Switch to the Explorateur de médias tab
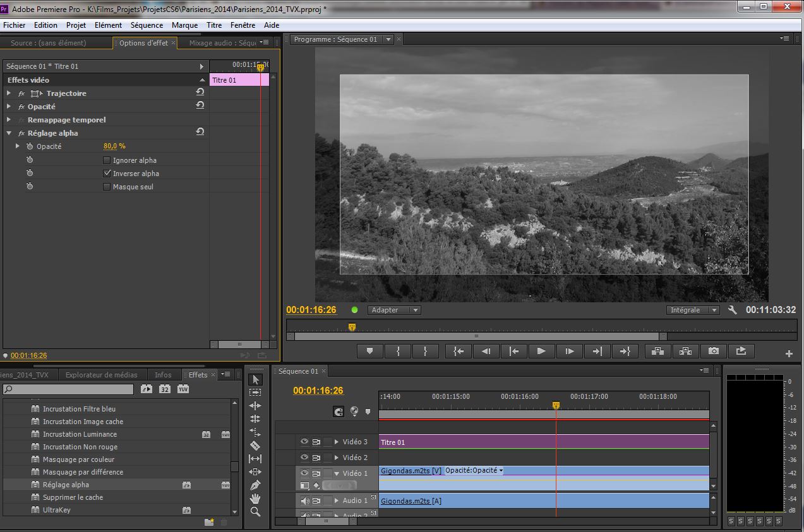The width and height of the screenshot is (804, 532). 101,375
